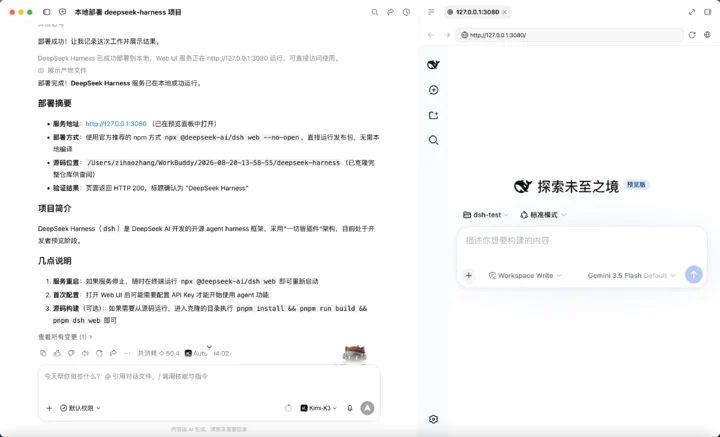
Task: Click the 几点说明 heading
Action: click(55, 261)
